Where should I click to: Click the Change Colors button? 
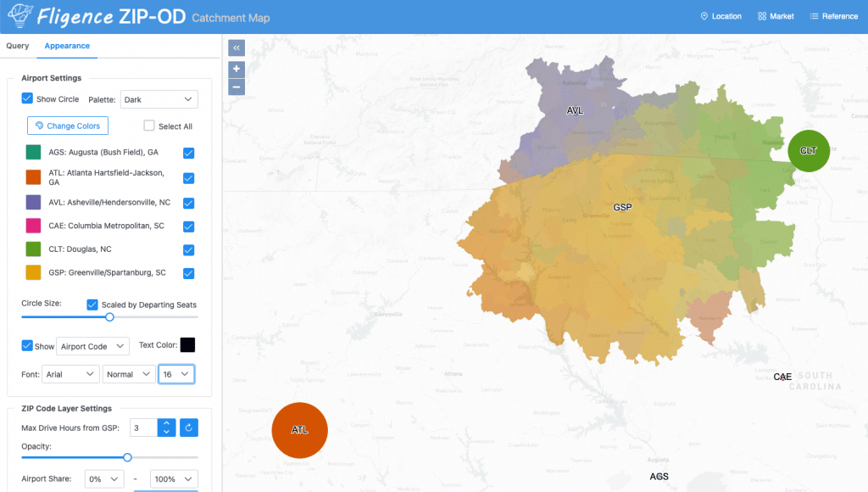point(68,126)
